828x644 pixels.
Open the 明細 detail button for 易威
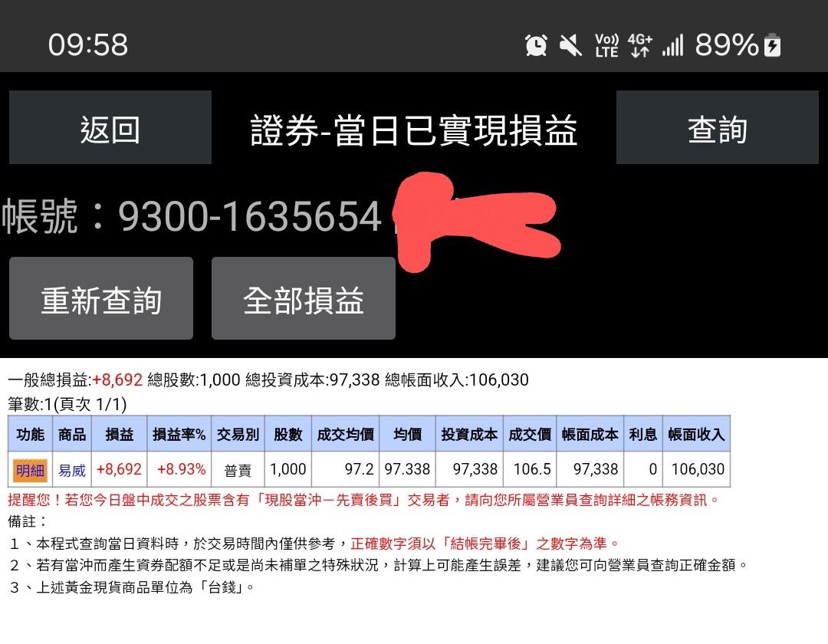30,470
